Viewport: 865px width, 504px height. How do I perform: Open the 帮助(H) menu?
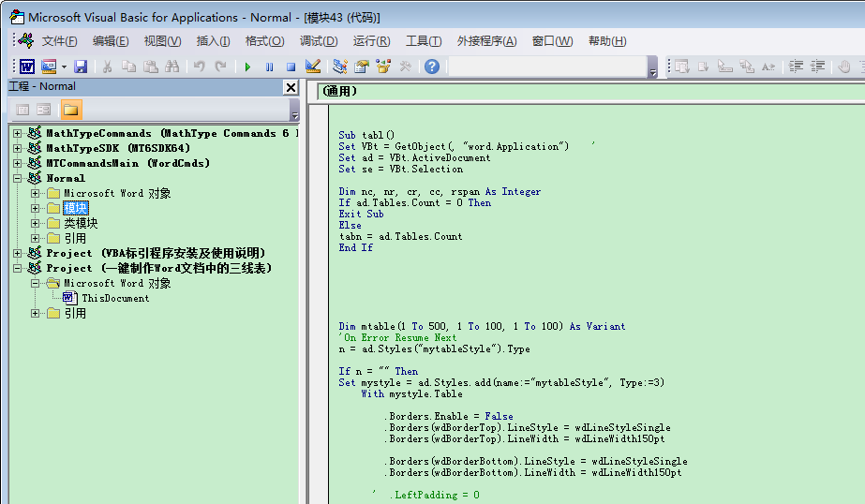607,41
